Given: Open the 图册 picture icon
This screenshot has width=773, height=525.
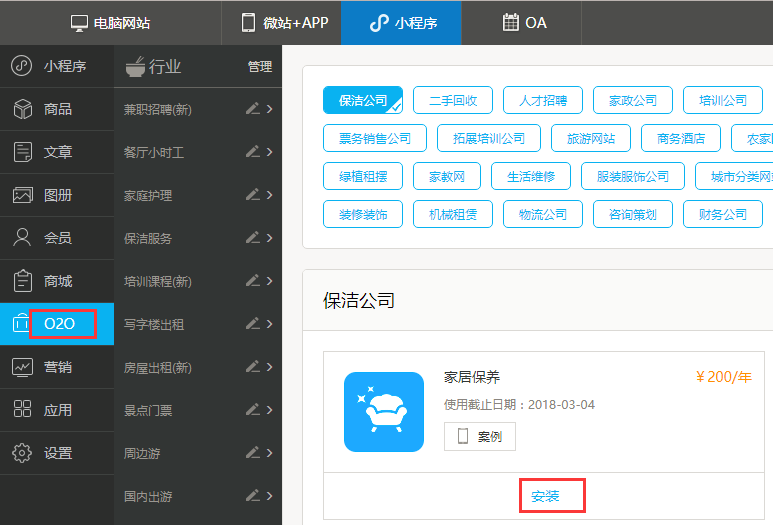Looking at the screenshot, I should [22, 195].
